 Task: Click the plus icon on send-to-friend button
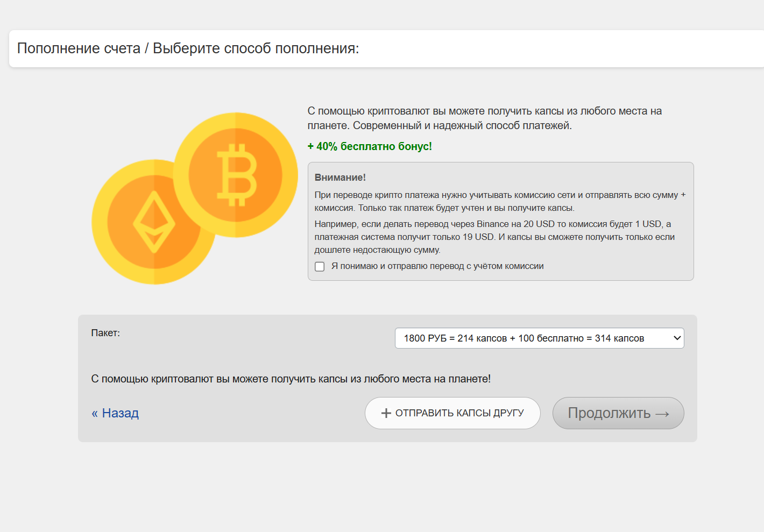point(386,413)
